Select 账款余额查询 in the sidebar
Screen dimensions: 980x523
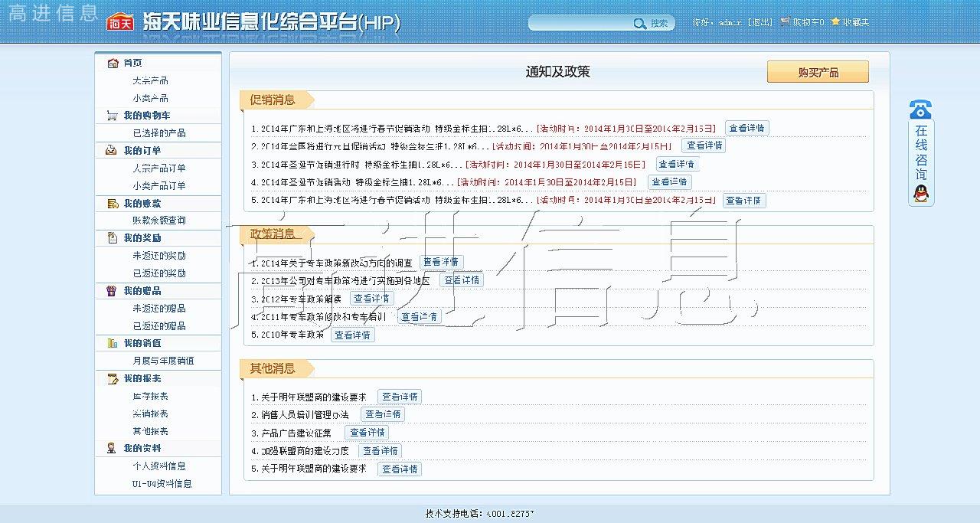158,221
